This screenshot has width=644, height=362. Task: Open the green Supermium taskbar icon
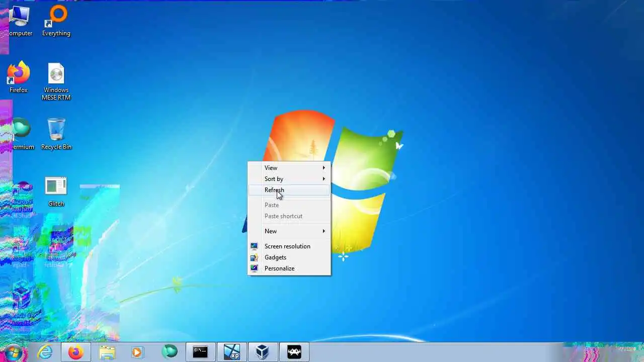pyautogui.click(x=170, y=352)
